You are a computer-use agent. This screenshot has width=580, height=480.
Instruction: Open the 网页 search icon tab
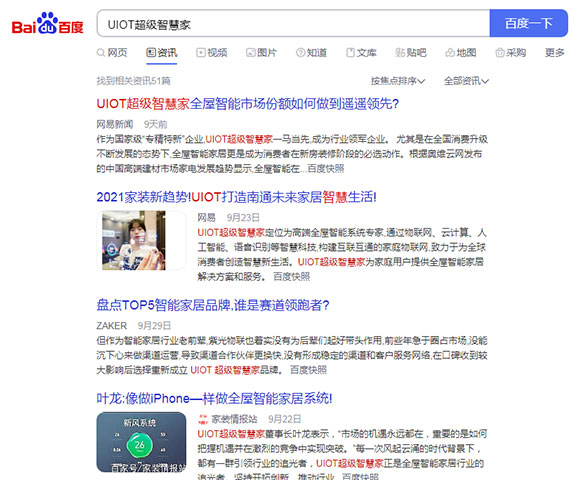112,53
